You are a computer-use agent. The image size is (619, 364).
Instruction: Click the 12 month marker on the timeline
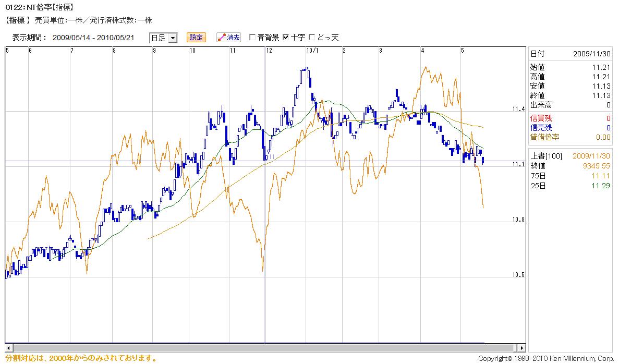(x=269, y=51)
